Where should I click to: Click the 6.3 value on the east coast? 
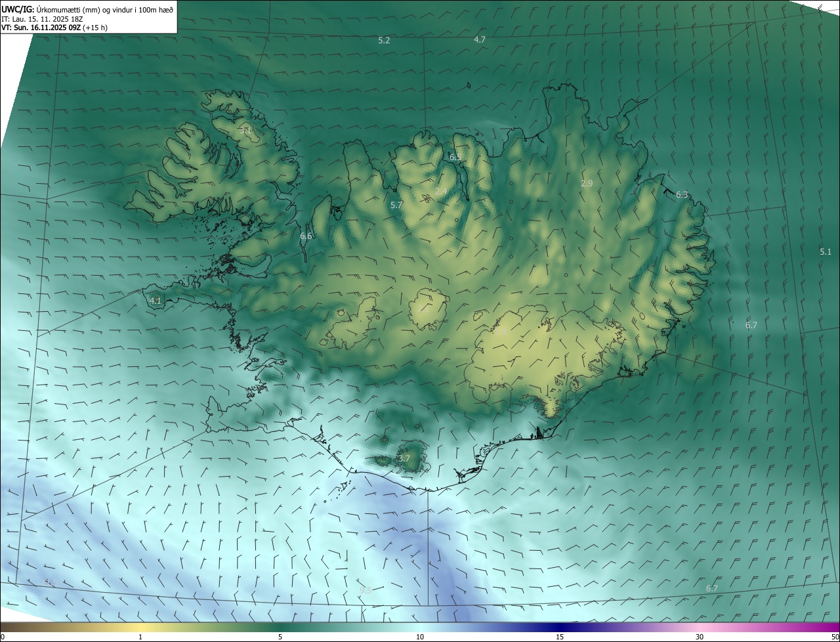click(x=682, y=195)
